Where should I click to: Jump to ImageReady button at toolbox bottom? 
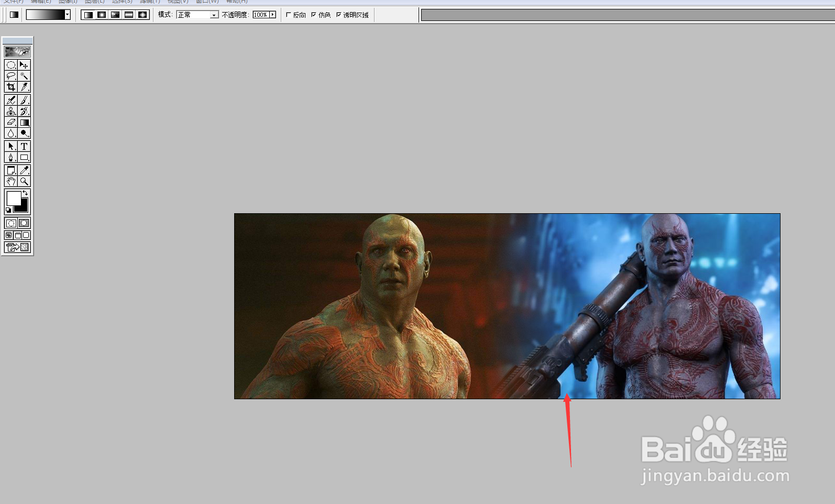coord(17,247)
